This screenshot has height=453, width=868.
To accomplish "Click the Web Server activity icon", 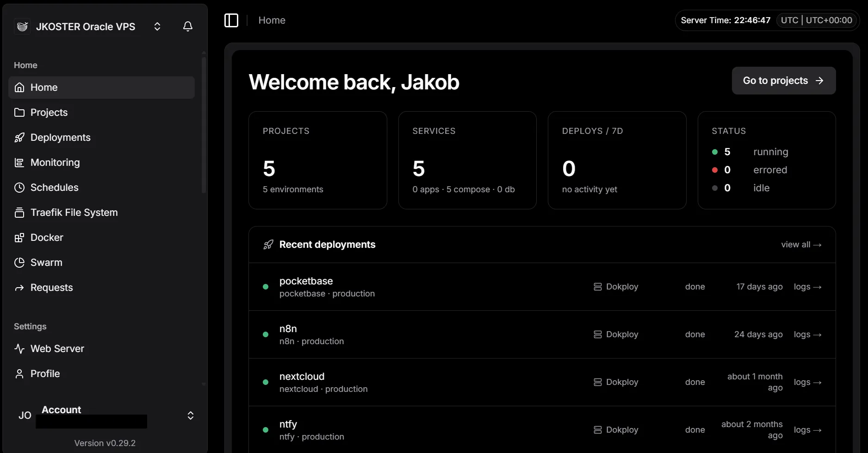I will [x=19, y=349].
